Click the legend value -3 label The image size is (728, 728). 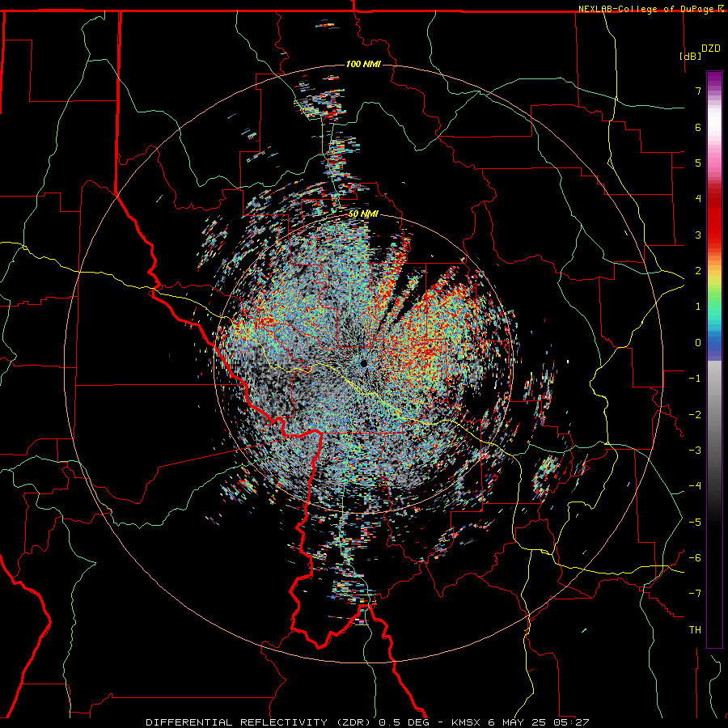coord(695,451)
